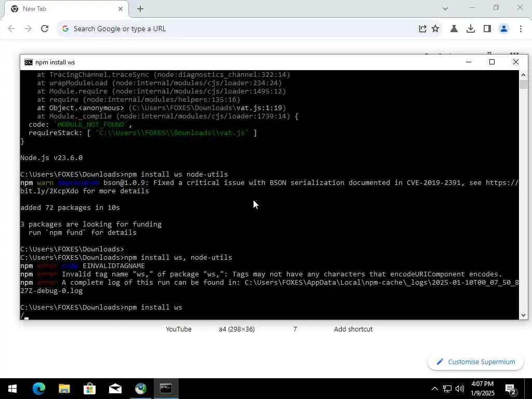Launch Microsoft Edge from taskbar
The image size is (532, 399).
point(38,389)
